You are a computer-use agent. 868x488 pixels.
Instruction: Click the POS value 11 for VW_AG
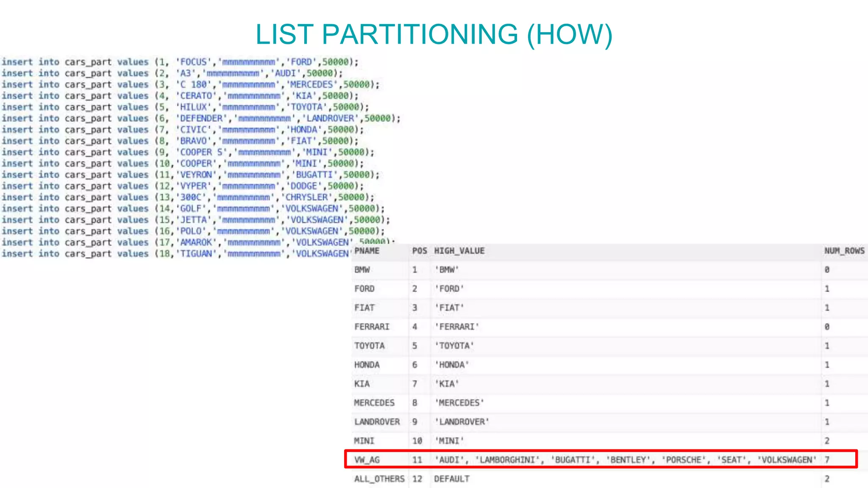click(417, 460)
